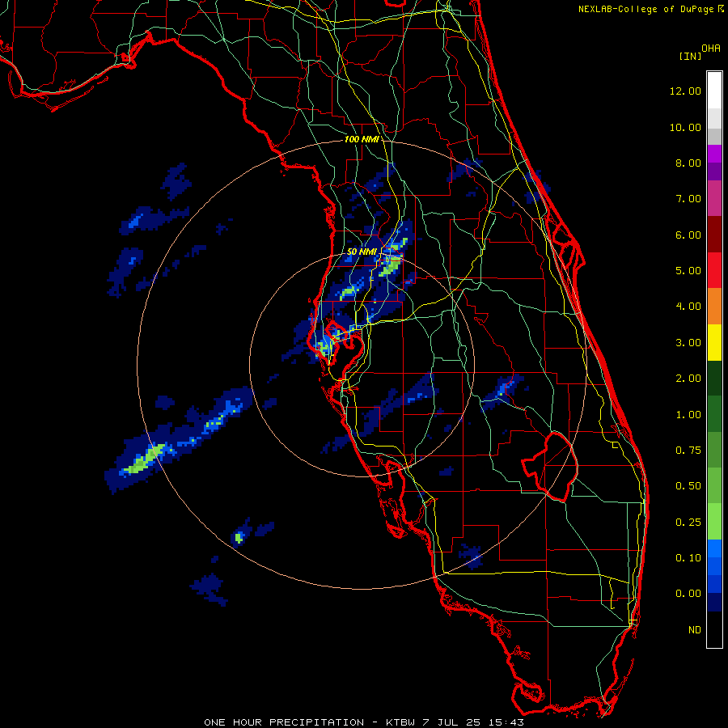Pick the black ND swatch at the legend bottom

[714, 629]
